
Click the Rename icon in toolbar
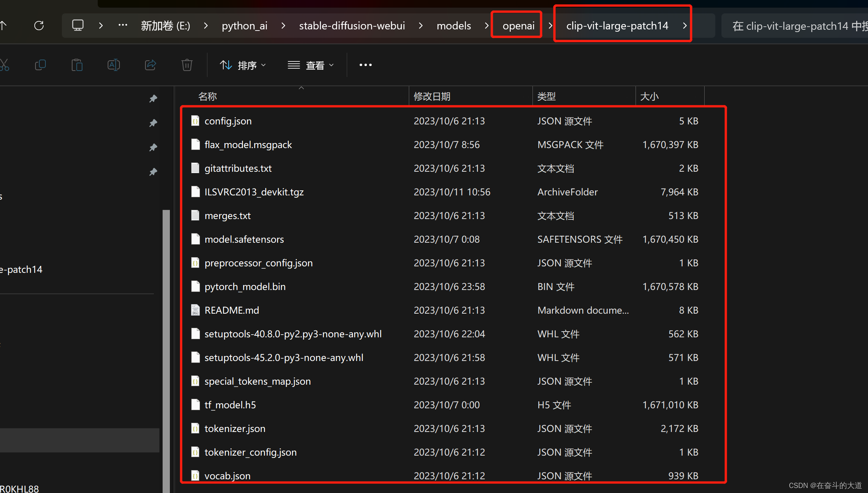click(x=113, y=65)
